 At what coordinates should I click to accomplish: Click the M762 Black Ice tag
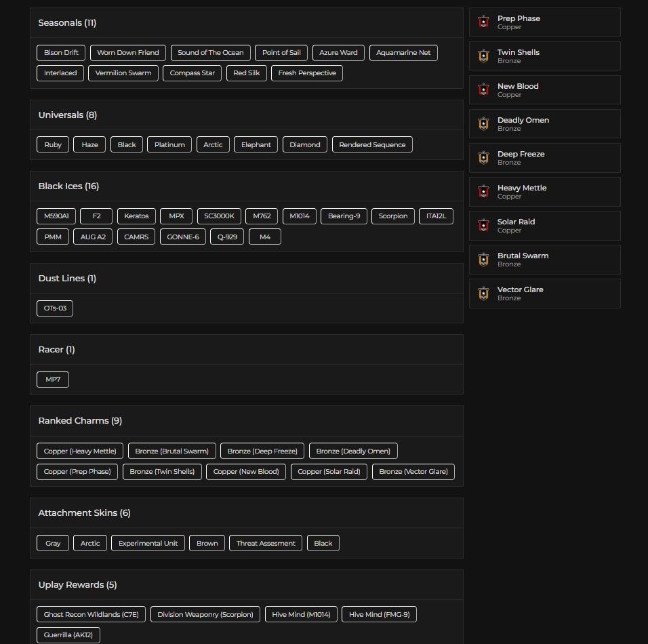click(x=262, y=216)
